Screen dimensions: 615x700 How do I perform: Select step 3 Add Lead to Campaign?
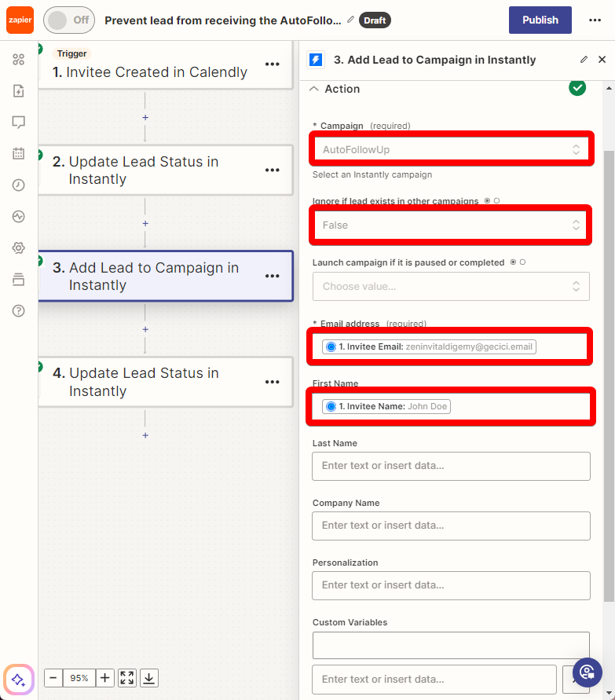tap(166, 276)
